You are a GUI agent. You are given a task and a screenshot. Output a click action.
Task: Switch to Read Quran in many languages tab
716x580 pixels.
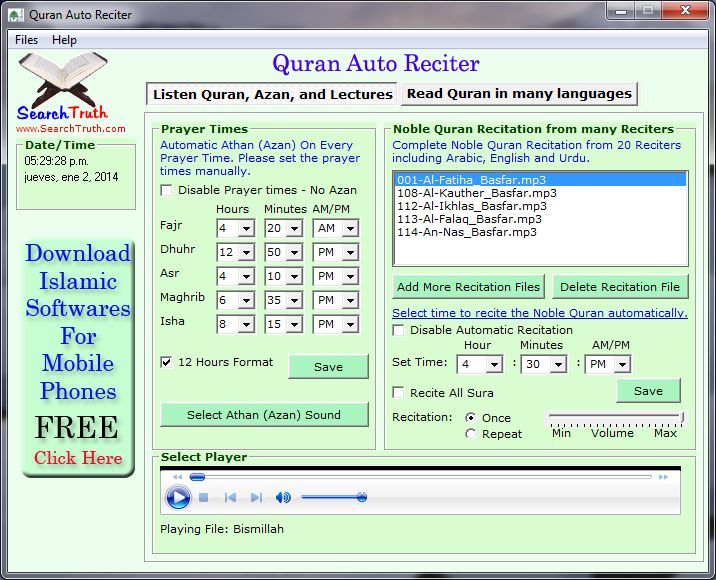pyautogui.click(x=519, y=94)
